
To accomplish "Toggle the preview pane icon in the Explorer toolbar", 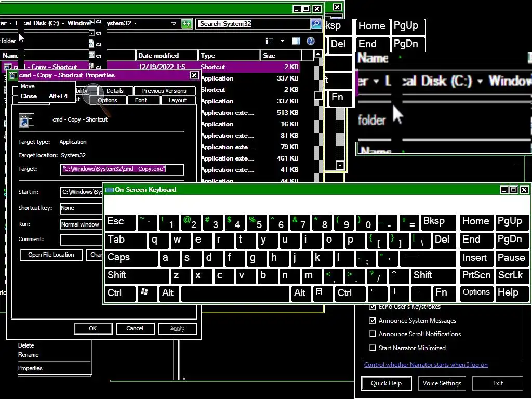I will [x=296, y=41].
